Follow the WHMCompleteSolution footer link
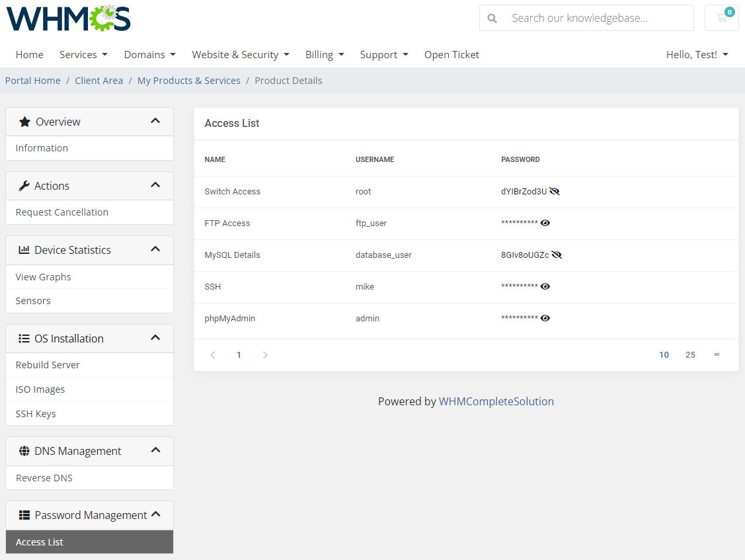Viewport: 745px width, 560px height. (496, 401)
